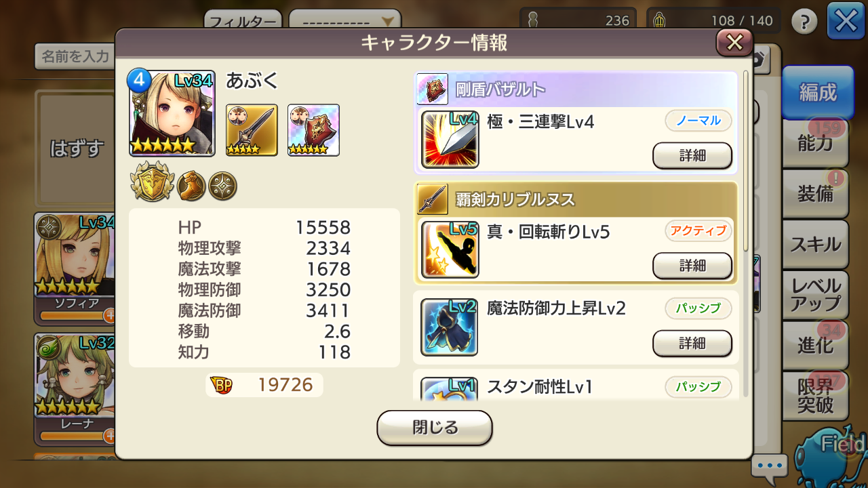Tap the 極・三連撃Lv4 skill icon

[x=450, y=140]
